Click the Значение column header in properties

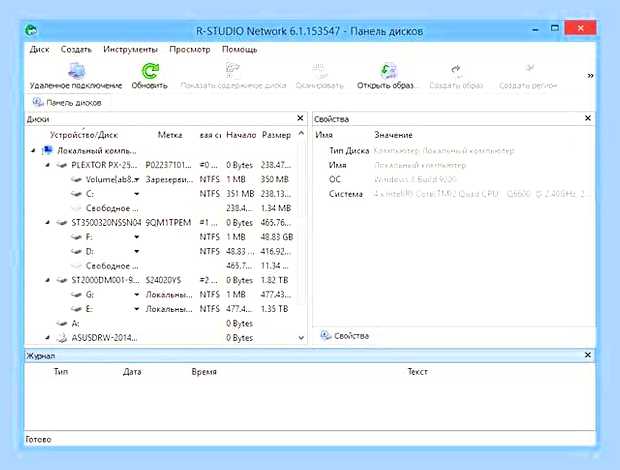393,135
